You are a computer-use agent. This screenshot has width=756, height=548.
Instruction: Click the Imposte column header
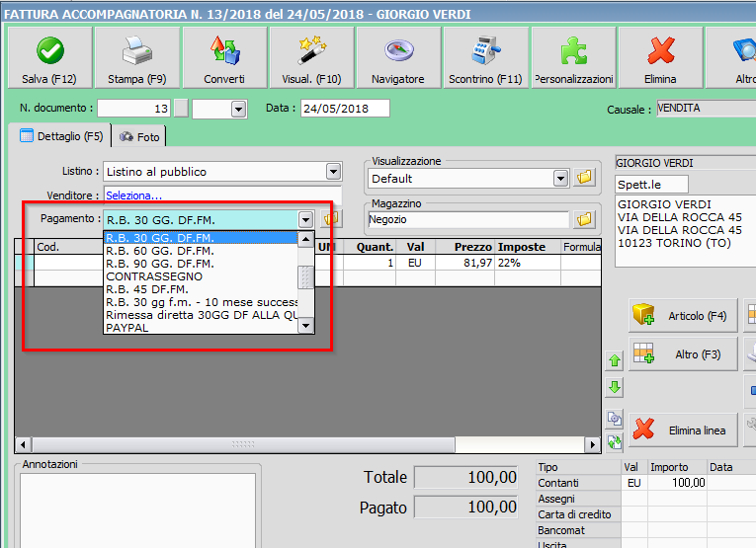[528, 247]
